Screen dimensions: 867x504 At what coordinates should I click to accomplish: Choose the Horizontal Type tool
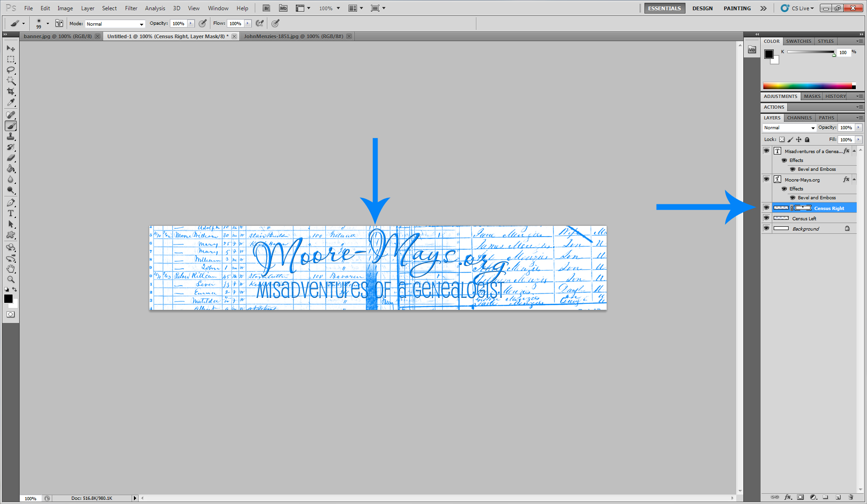[11, 213]
